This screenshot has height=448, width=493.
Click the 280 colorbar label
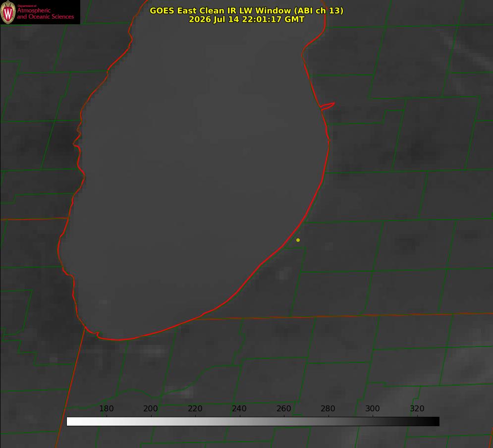(328, 408)
